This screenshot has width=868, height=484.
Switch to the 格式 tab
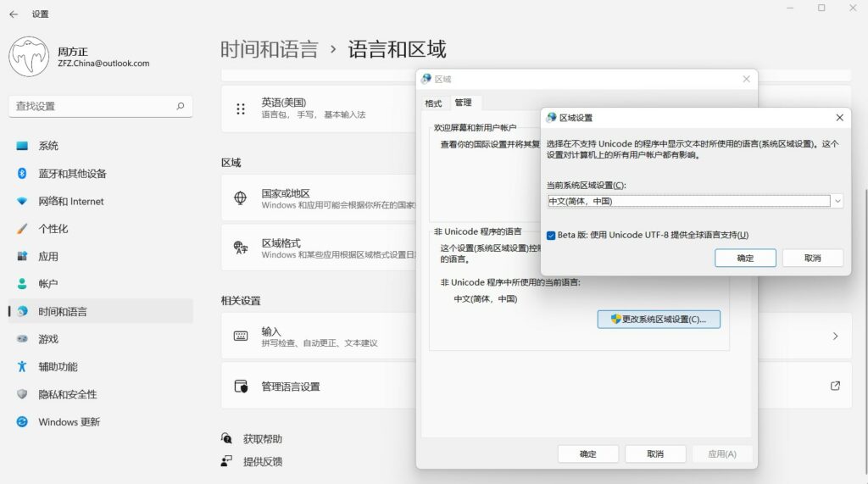(433, 103)
